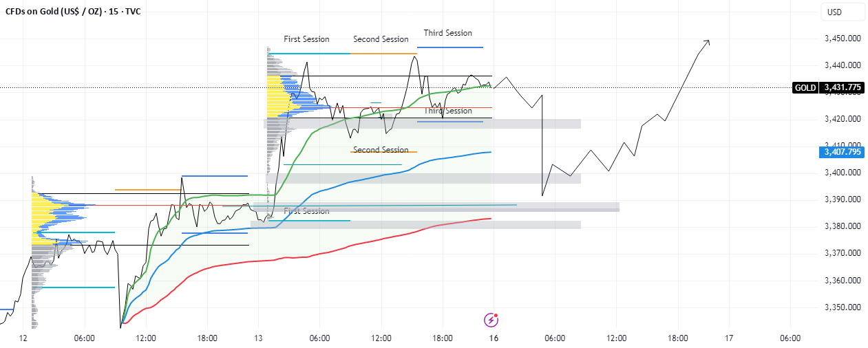The image size is (868, 348).
Task: Click the purple lightning bolt event icon
Action: click(x=491, y=320)
